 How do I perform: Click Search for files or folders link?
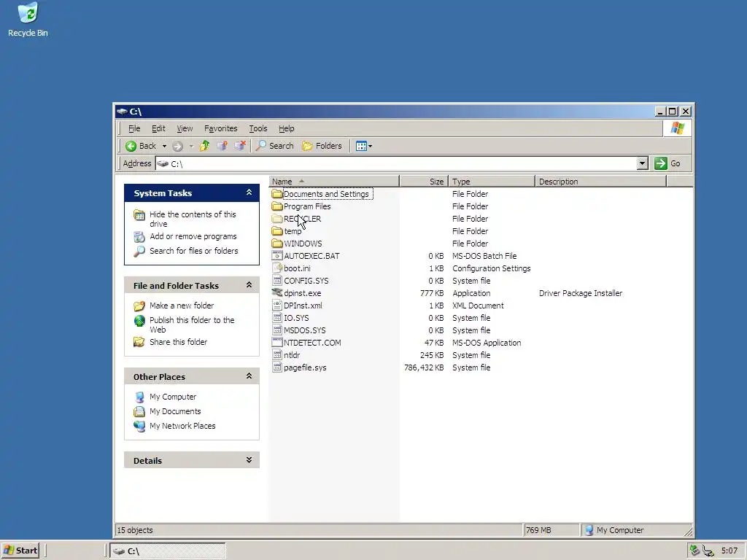click(193, 251)
